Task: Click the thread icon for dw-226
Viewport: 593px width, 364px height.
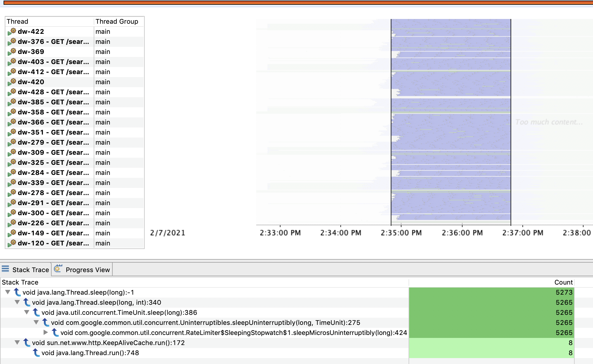Action: pyautogui.click(x=12, y=223)
